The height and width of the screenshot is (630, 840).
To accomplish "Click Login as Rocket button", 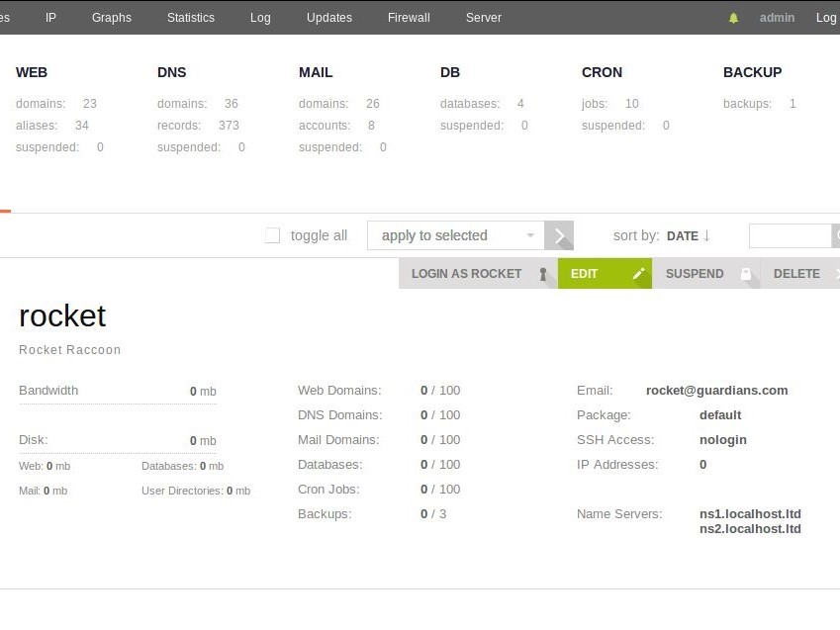I will pyautogui.click(x=478, y=274).
